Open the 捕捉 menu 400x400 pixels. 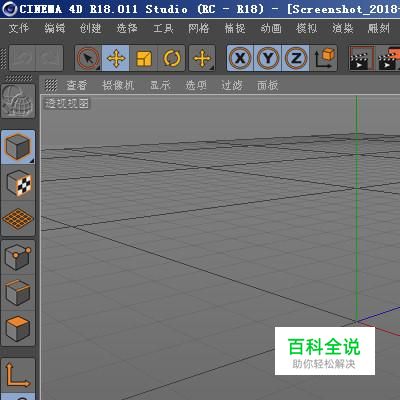pyautogui.click(x=235, y=29)
